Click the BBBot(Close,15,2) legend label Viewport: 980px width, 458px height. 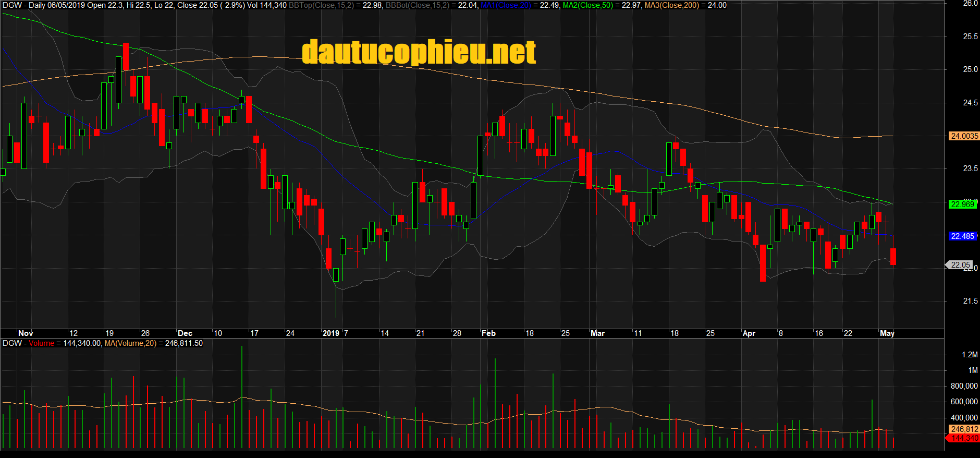point(418,5)
